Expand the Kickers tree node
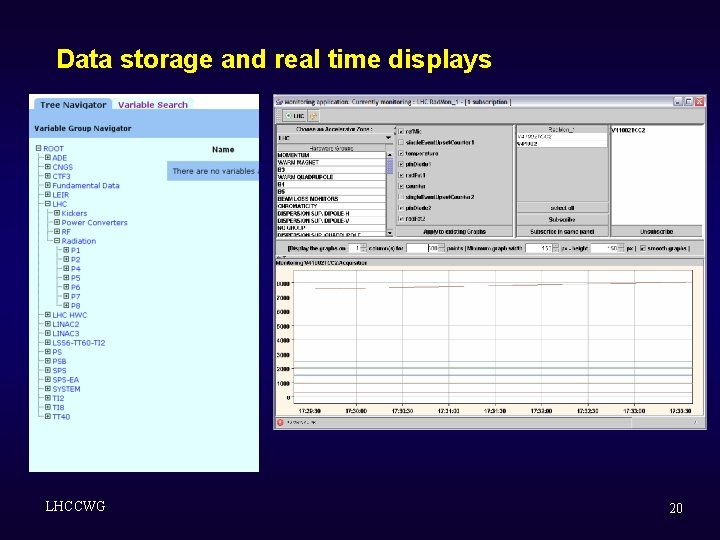 coord(57,213)
